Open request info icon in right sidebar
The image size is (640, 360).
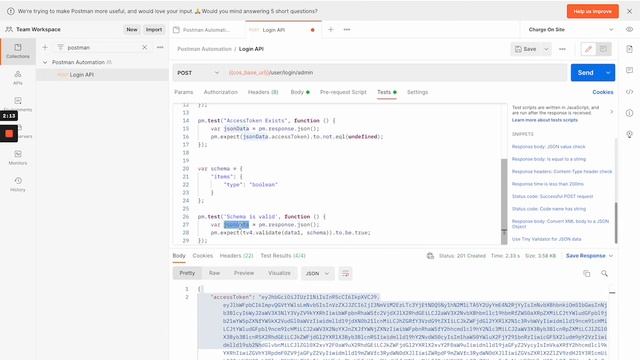point(629,113)
